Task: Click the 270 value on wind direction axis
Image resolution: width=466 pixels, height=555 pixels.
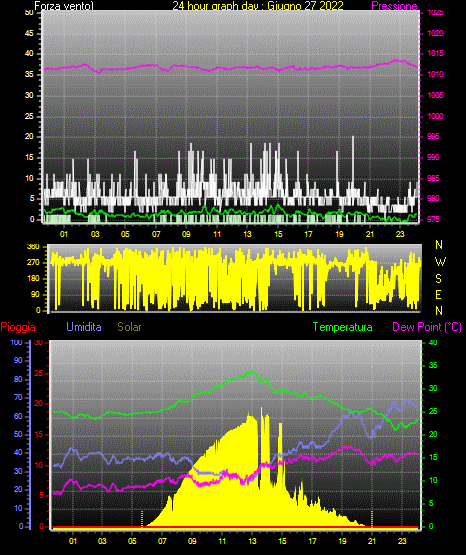Action: click(33, 263)
